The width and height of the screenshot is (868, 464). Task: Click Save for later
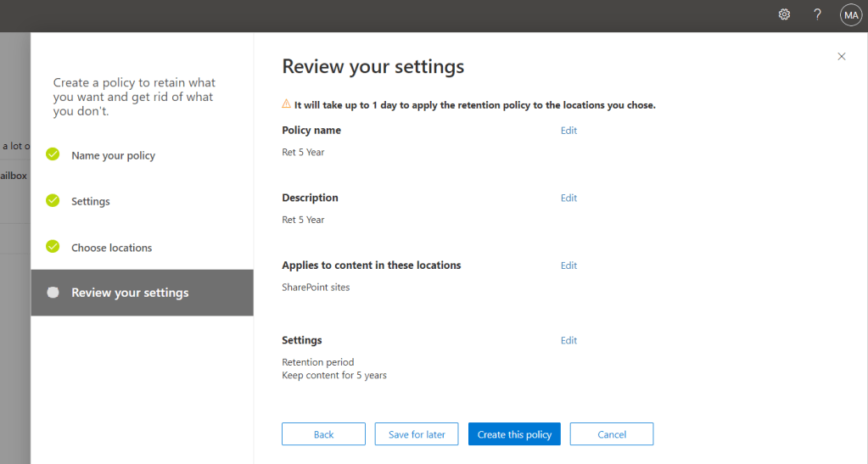point(417,434)
